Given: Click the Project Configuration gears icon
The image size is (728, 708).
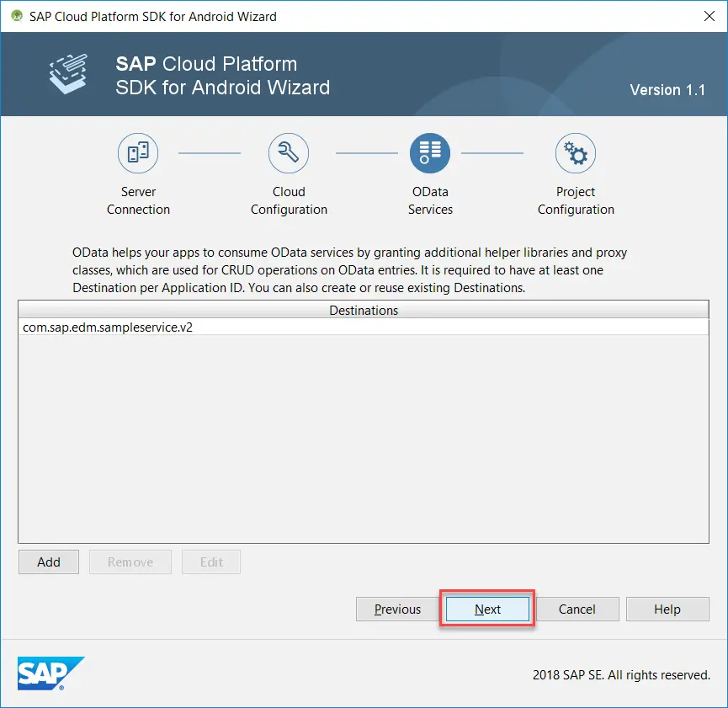Looking at the screenshot, I should (576, 153).
